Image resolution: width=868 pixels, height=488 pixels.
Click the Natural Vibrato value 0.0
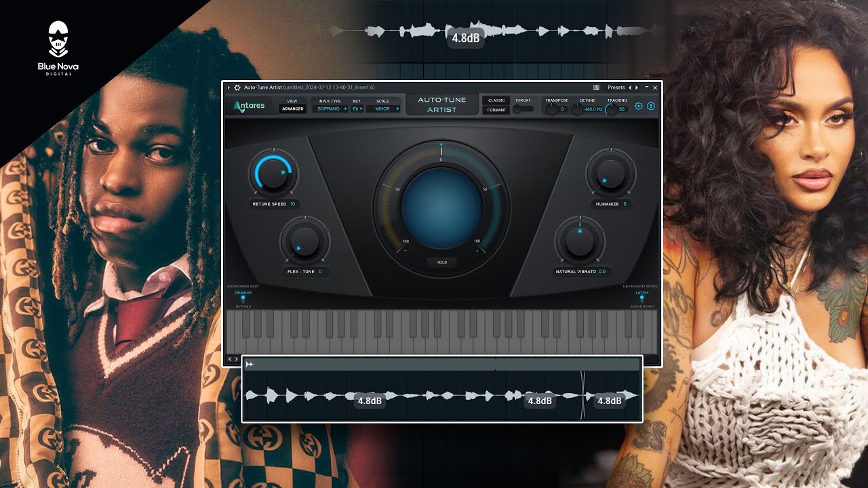[602, 272]
